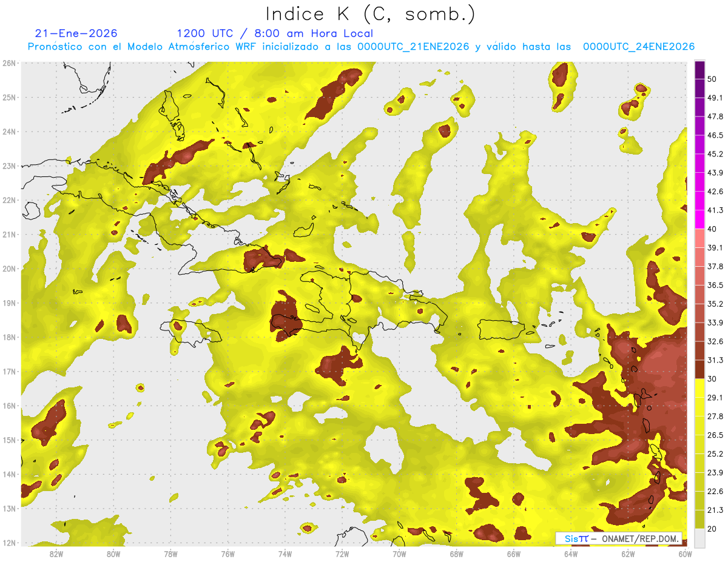Click longitude label 70W
The image size is (728, 562).
click(399, 554)
